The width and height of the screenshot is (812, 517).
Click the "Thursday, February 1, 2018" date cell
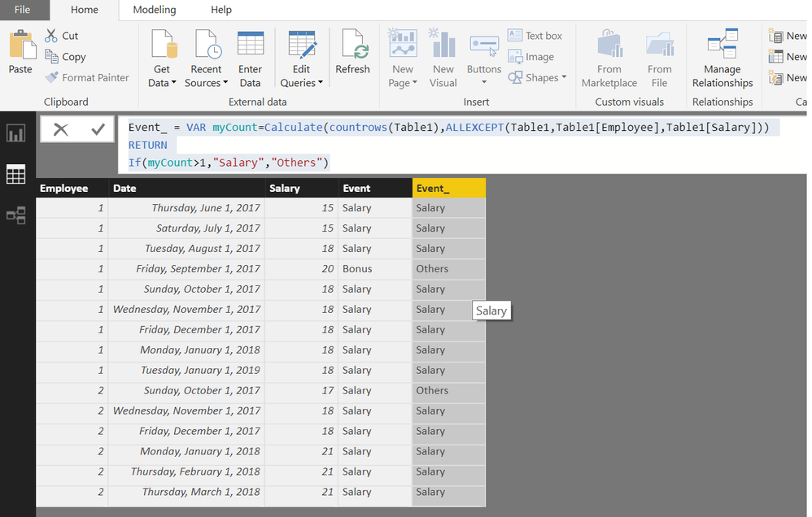pyautogui.click(x=187, y=472)
